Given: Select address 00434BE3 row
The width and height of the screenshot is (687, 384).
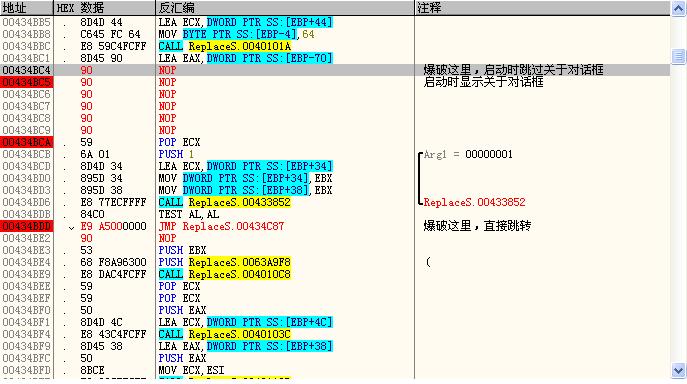Looking at the screenshot, I should [x=27, y=250].
